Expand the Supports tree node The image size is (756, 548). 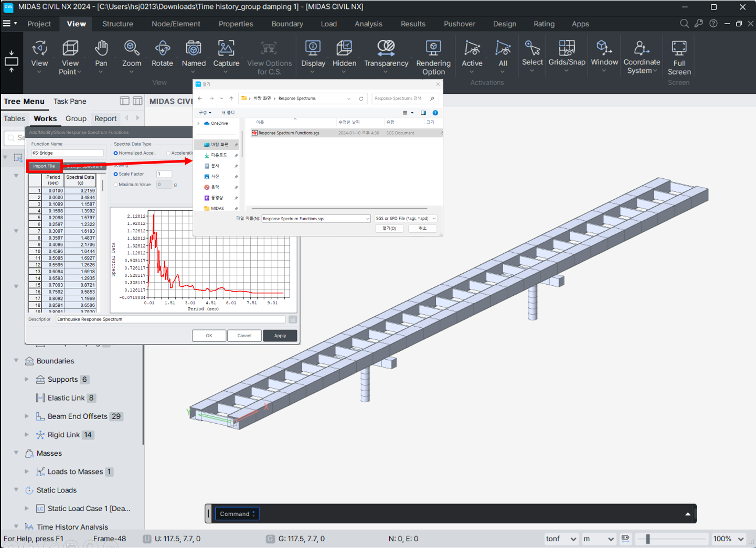pos(27,379)
